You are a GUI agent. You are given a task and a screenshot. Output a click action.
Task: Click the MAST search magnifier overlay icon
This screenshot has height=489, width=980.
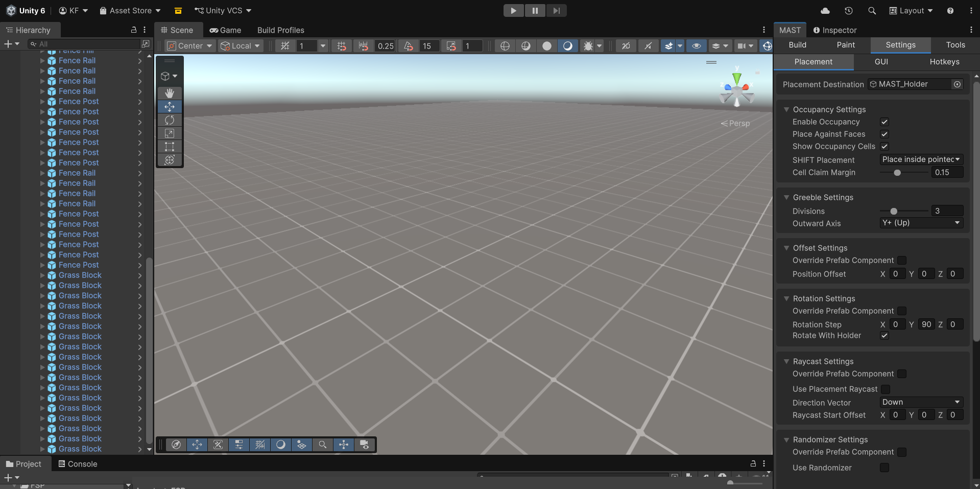323,445
